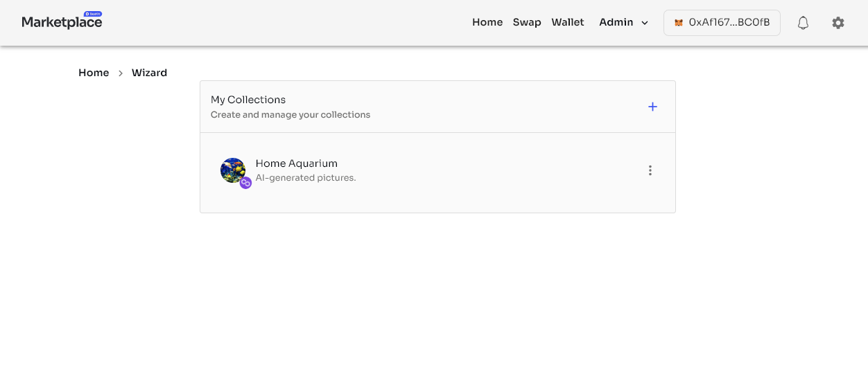Go to Home in top navigation
868x385 pixels.
[487, 22]
